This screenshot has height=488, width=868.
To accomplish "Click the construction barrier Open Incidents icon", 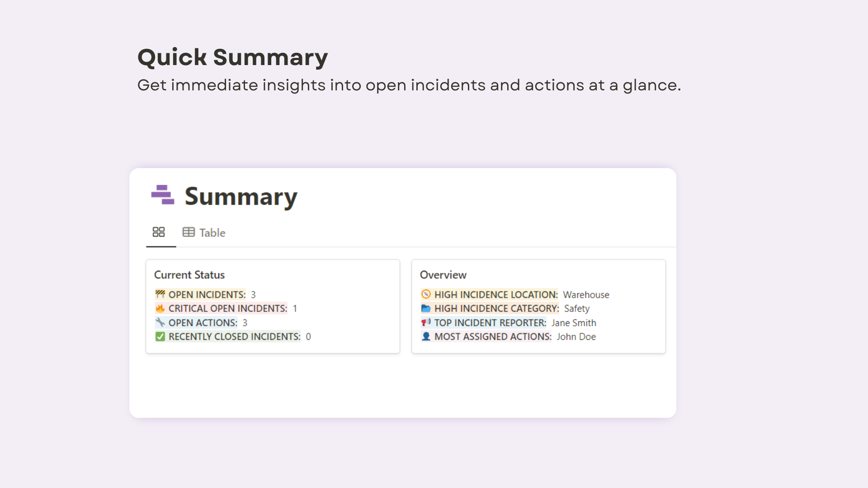I will pyautogui.click(x=160, y=295).
